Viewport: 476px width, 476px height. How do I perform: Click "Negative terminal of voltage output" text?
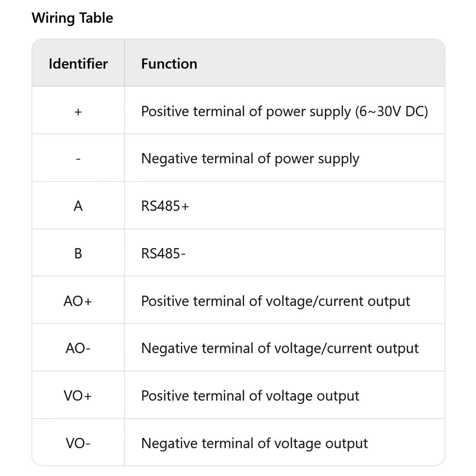[255, 444]
